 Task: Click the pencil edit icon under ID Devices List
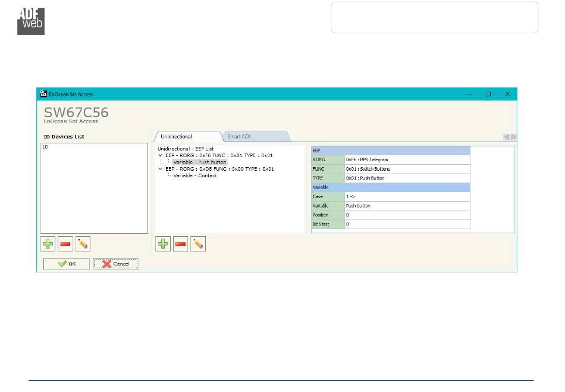coord(83,244)
